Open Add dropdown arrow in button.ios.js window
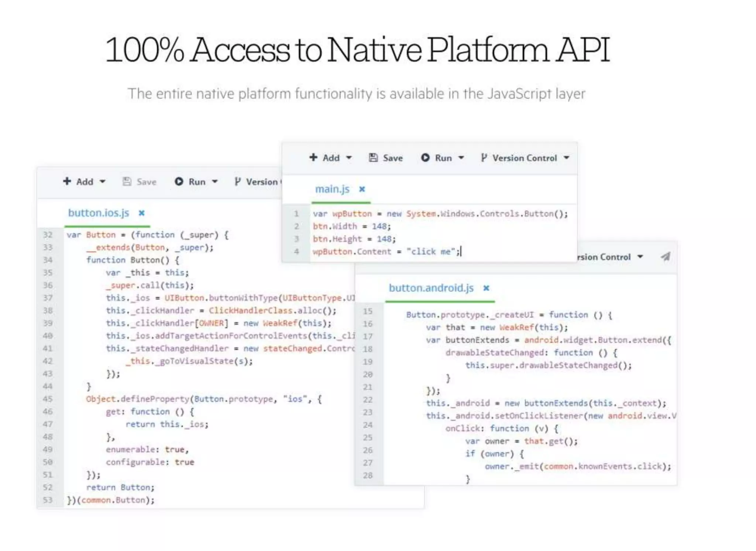This screenshot has height=551, width=756. click(103, 181)
